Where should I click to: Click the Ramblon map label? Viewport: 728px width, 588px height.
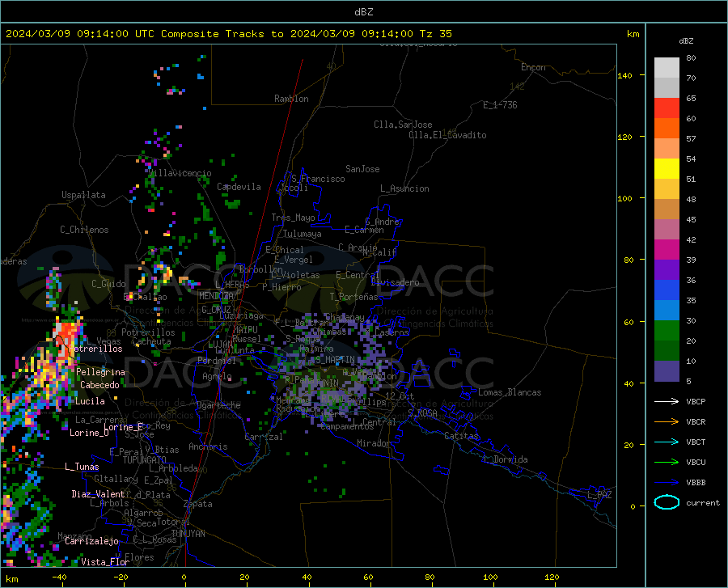point(291,99)
